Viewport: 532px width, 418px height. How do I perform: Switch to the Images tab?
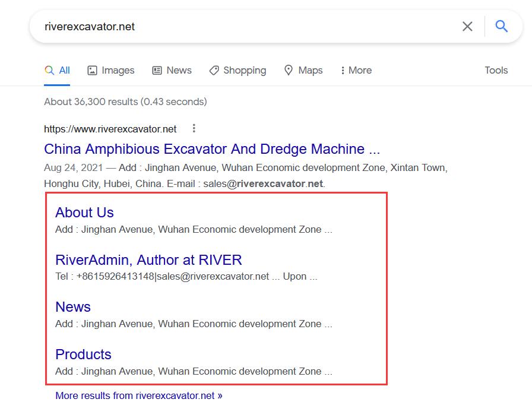(111, 70)
